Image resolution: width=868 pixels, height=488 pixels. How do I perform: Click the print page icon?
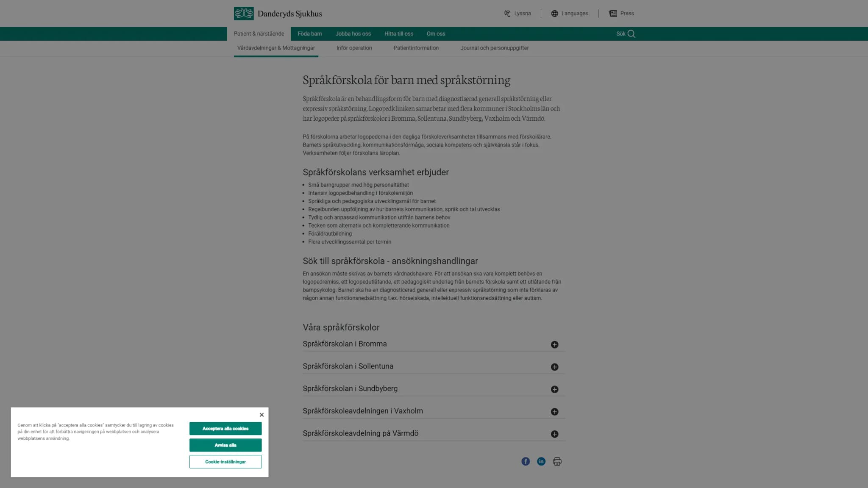click(x=557, y=461)
